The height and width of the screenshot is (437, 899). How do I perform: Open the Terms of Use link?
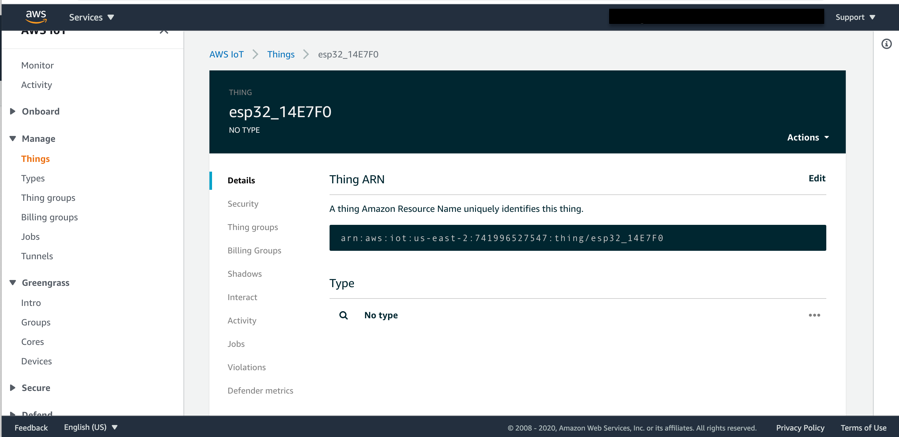pyautogui.click(x=863, y=428)
